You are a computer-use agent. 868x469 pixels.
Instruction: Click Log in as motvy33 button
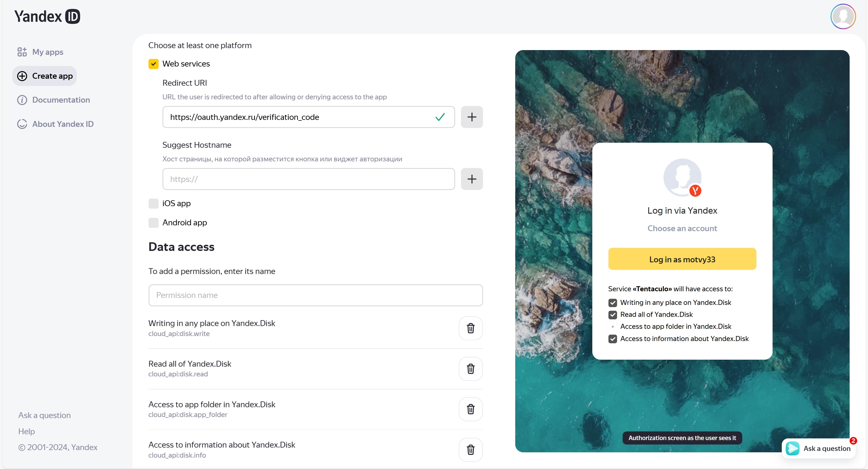point(682,259)
